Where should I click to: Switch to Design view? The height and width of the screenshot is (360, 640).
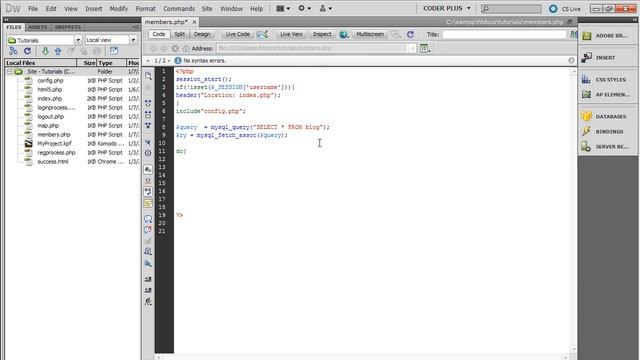pyautogui.click(x=202, y=34)
